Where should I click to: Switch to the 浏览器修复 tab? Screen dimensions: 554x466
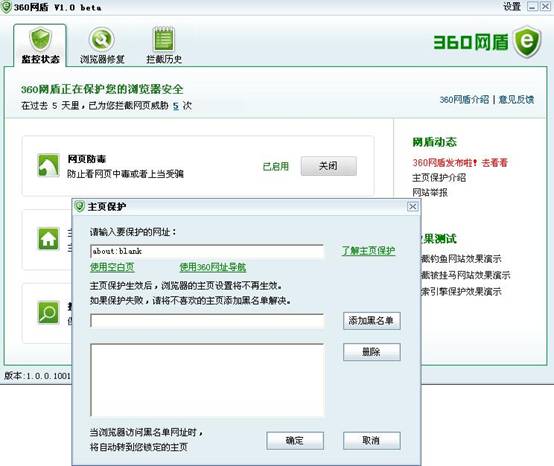(102, 45)
